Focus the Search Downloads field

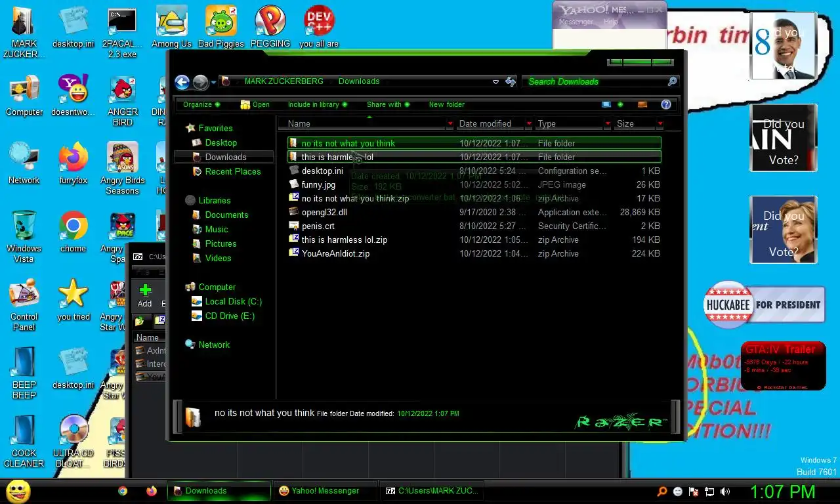point(596,81)
